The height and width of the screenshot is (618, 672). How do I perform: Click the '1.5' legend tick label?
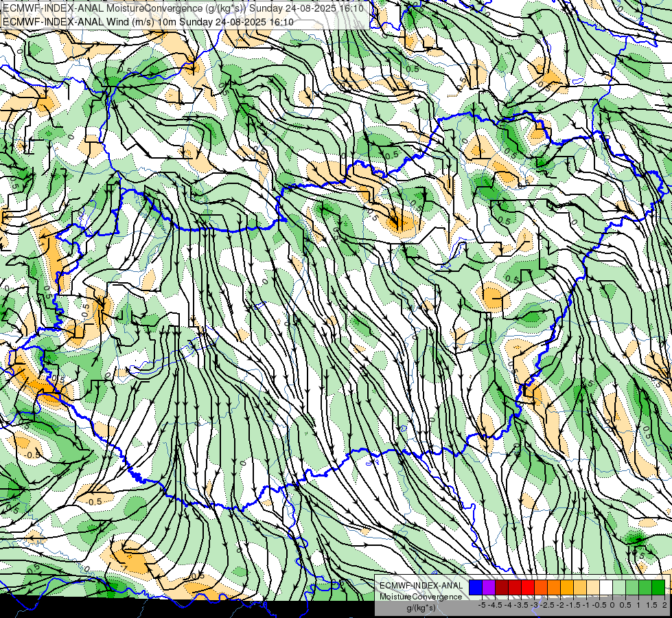tap(651, 605)
